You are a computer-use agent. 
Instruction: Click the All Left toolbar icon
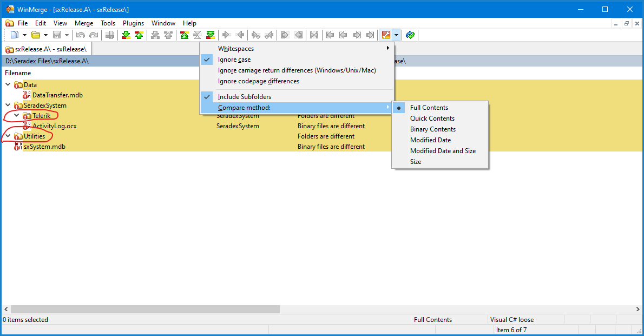pyautogui.click(x=298, y=35)
